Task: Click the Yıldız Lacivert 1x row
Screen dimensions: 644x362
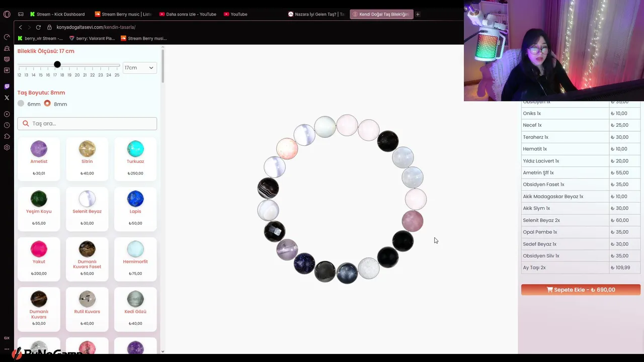Action: point(581,161)
